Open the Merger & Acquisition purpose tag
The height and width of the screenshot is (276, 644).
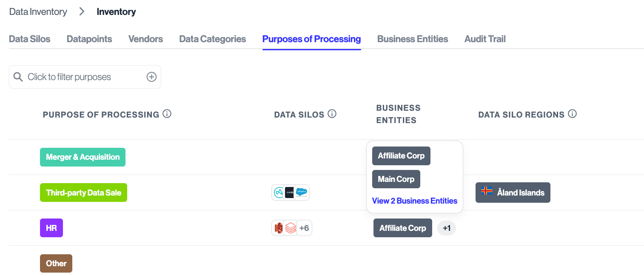point(83,157)
